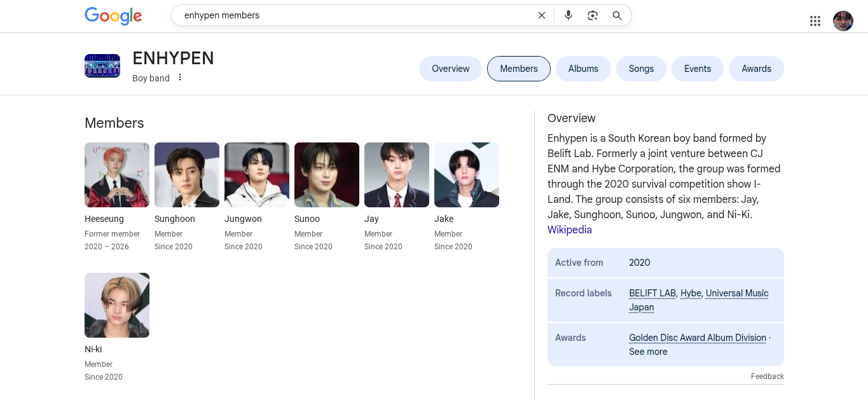Screen dimensions: 868x400
Task: Open the Google apps grid
Action: (815, 21)
